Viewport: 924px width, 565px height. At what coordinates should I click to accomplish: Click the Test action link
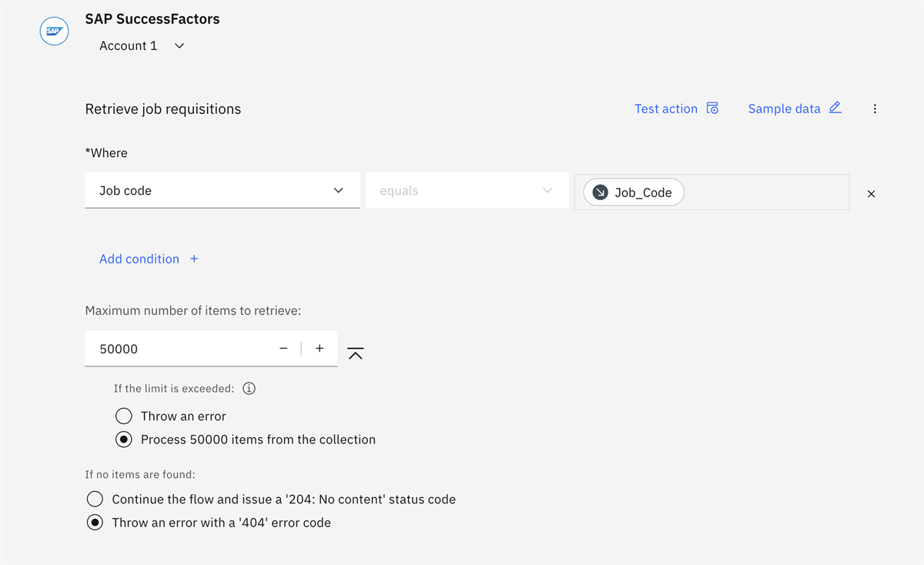click(x=666, y=109)
